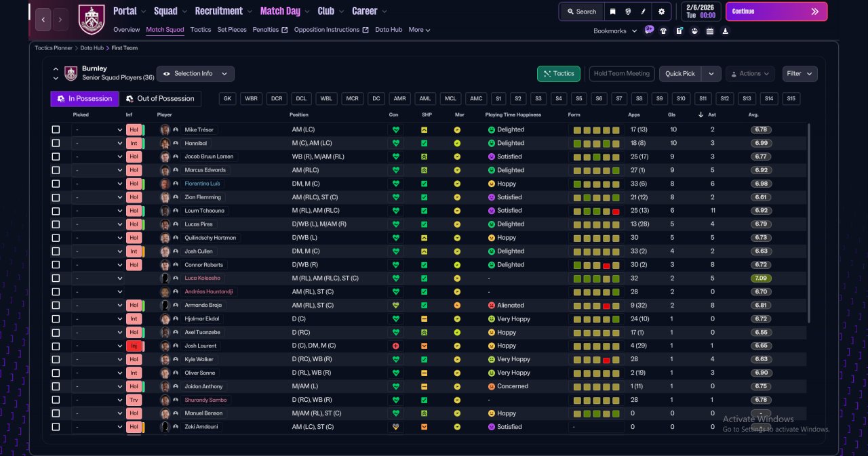Select the checkbox beside Josh Cullen
Screen dimensions: 868x456
pyautogui.click(x=56, y=251)
